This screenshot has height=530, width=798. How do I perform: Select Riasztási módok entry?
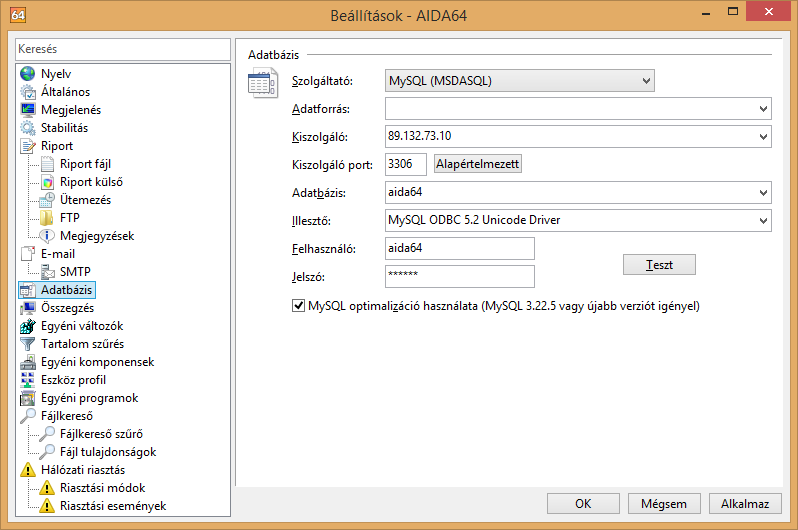pos(102,488)
